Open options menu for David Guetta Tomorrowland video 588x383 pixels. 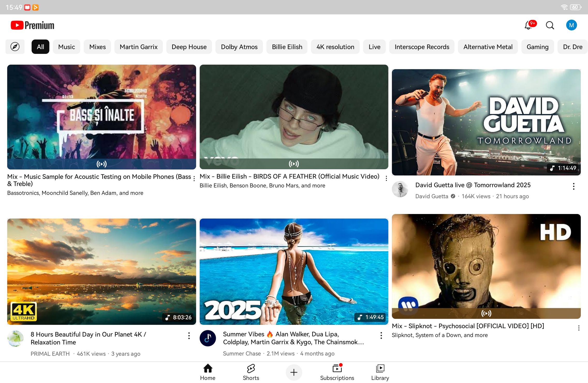pos(574,186)
